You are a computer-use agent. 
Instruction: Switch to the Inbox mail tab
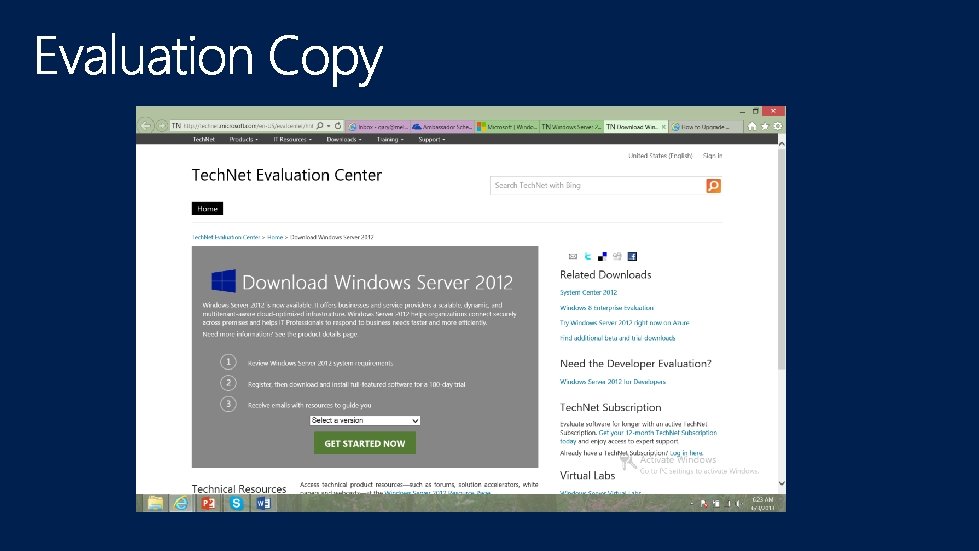point(378,127)
